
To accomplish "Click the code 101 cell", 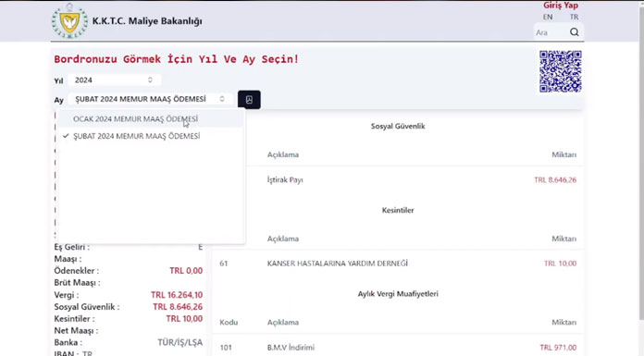I will tap(226, 348).
